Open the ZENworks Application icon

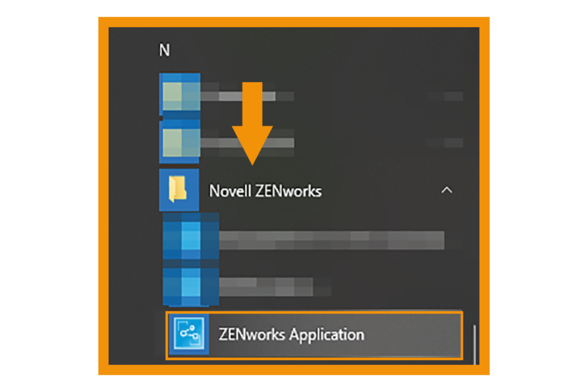pos(189,334)
